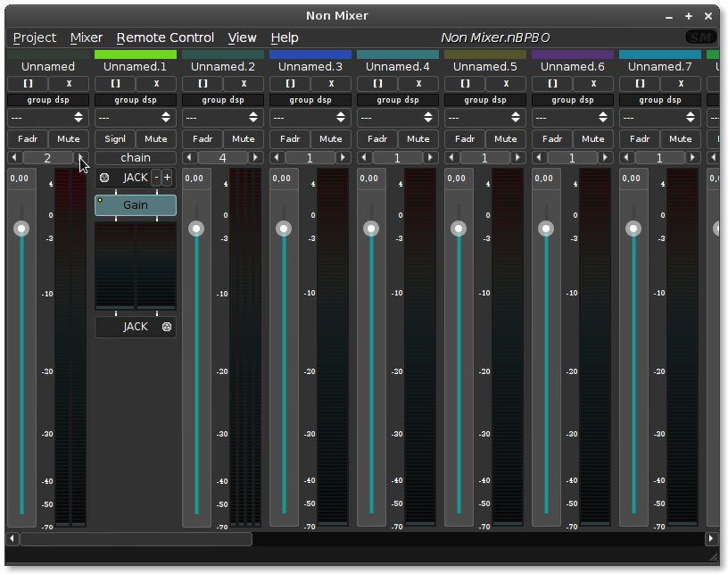728x574 pixels.
Task: Open group dropdown on Unnamed.3 strip
Action: (x=310, y=118)
